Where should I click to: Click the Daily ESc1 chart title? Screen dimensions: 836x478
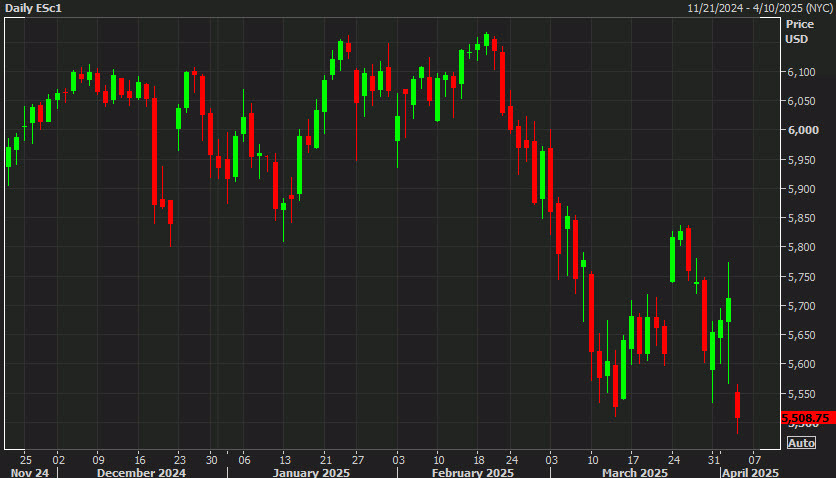click(x=33, y=8)
